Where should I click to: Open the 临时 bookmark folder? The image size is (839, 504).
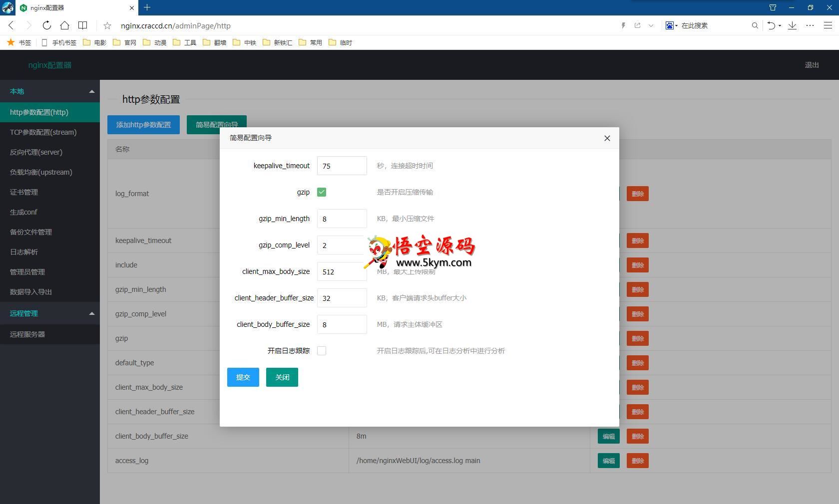tap(341, 42)
